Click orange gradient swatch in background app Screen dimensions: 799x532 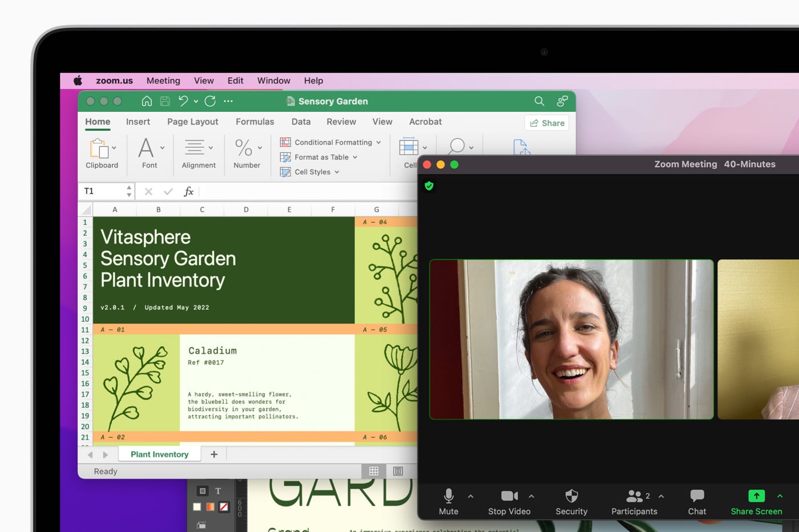[x=211, y=506]
